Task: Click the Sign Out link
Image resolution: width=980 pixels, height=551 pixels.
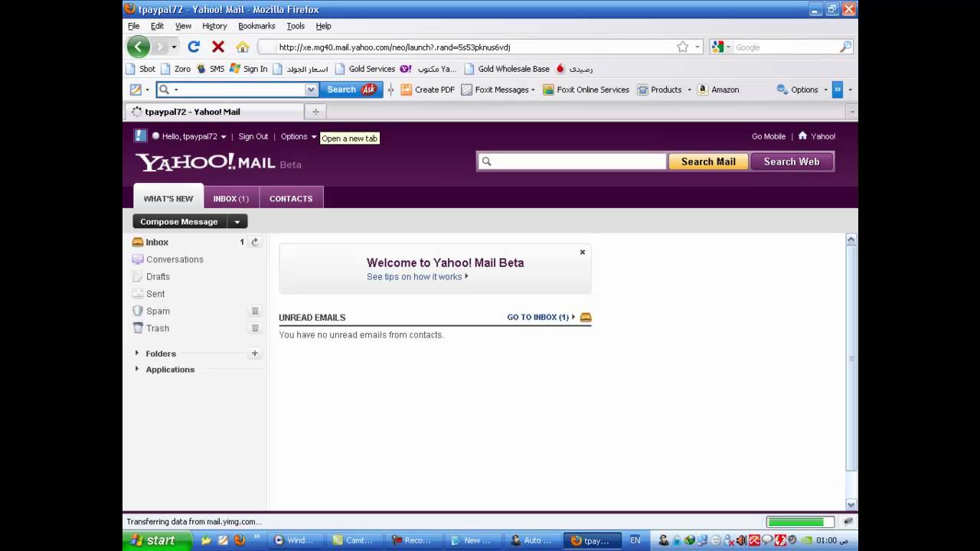Action: pyautogui.click(x=253, y=136)
